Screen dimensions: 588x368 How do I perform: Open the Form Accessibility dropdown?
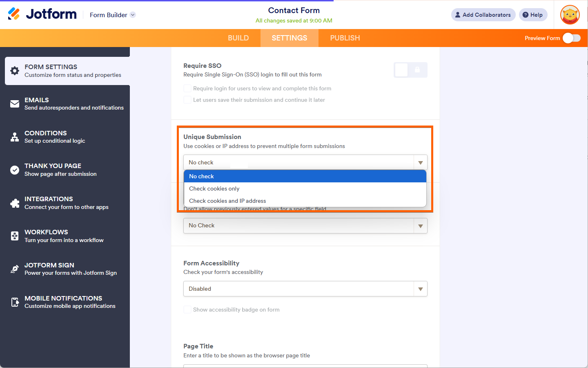305,289
